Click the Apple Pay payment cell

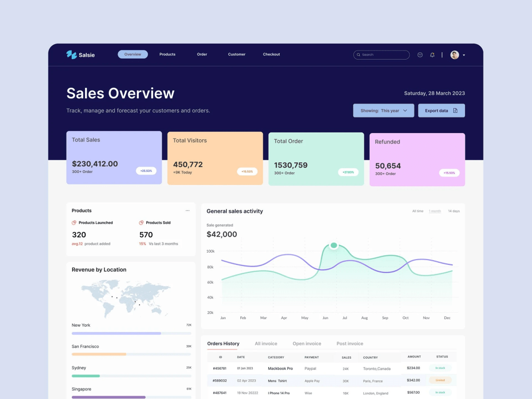(x=312, y=381)
